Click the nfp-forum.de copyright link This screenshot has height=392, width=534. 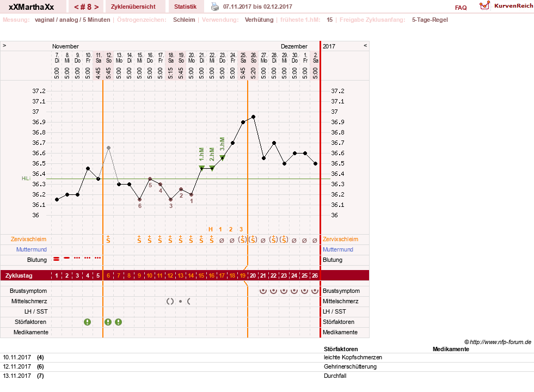[x=498, y=342]
